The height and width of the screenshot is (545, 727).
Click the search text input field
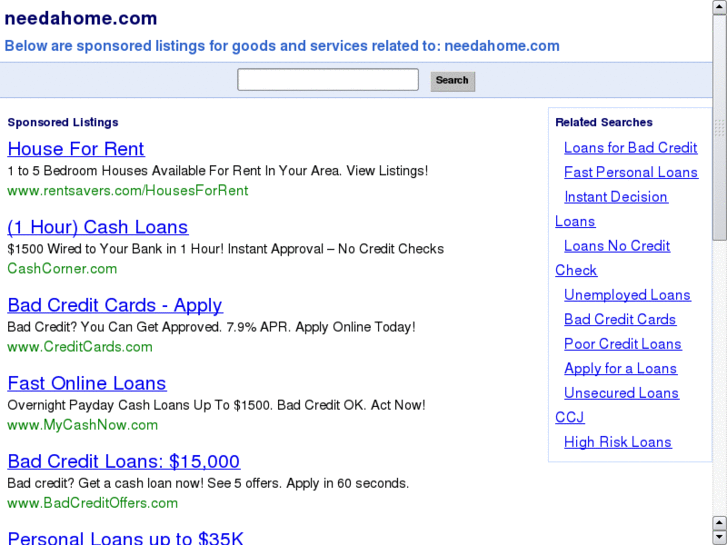point(328,80)
